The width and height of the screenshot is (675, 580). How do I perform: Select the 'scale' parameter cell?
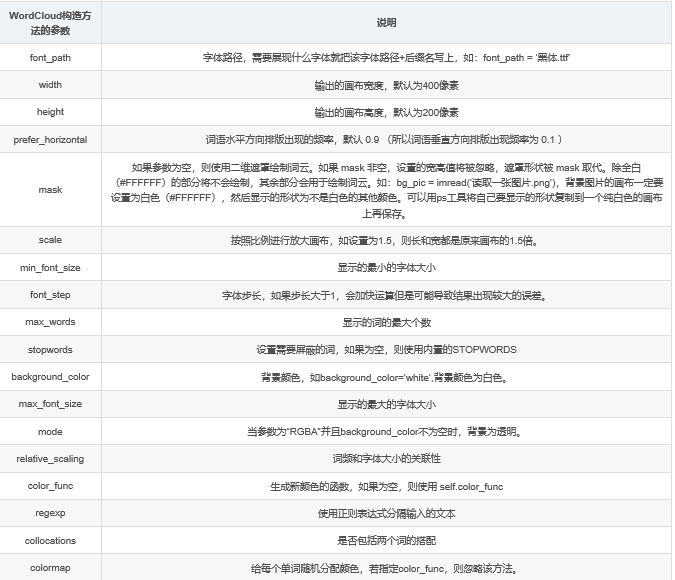pos(50,240)
